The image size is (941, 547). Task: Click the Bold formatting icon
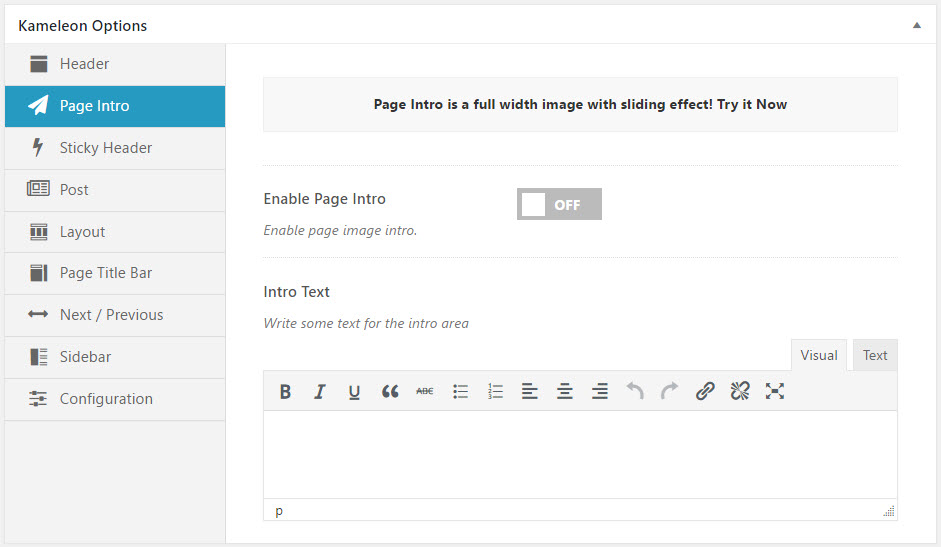coord(285,392)
